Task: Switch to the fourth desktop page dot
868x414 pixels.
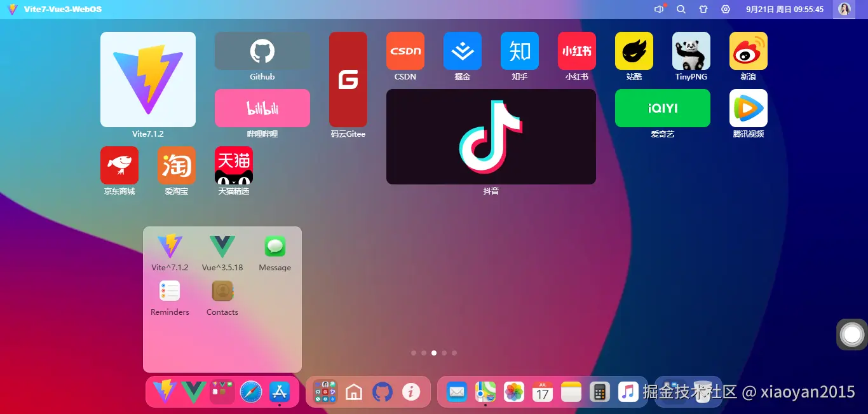Action: tap(444, 352)
